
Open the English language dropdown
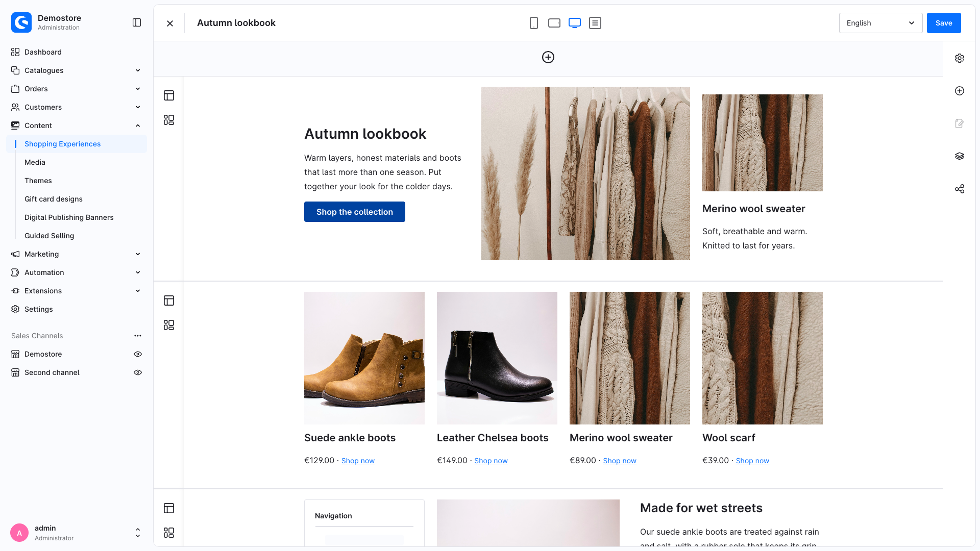click(x=880, y=23)
